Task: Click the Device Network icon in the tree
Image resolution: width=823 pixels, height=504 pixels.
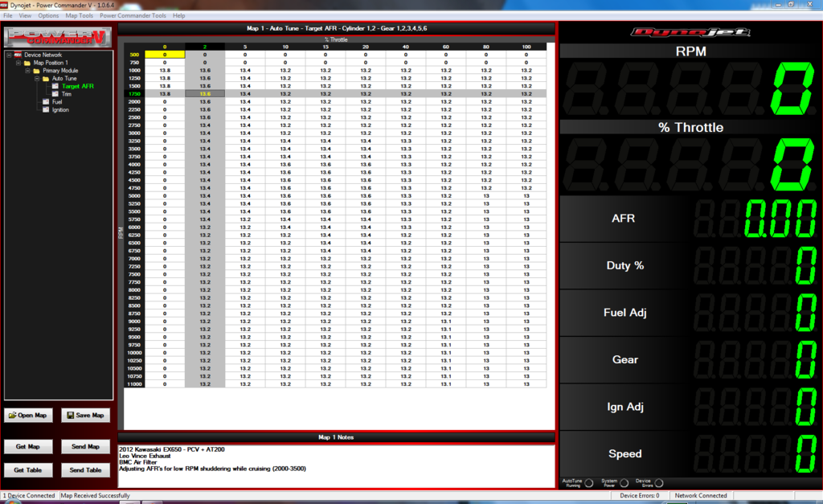Action: point(18,55)
